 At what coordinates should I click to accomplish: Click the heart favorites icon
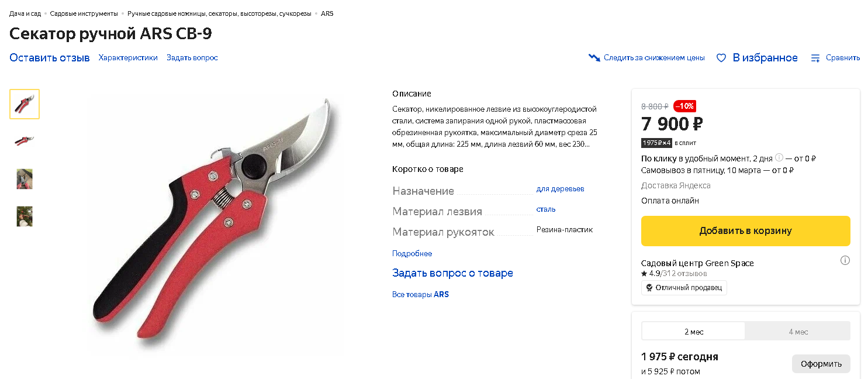[x=721, y=58]
